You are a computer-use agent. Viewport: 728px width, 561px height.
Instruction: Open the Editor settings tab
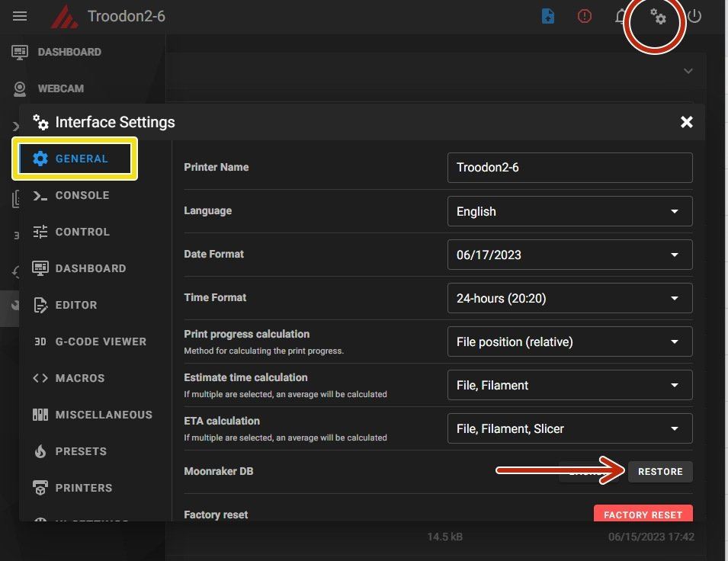point(95,305)
